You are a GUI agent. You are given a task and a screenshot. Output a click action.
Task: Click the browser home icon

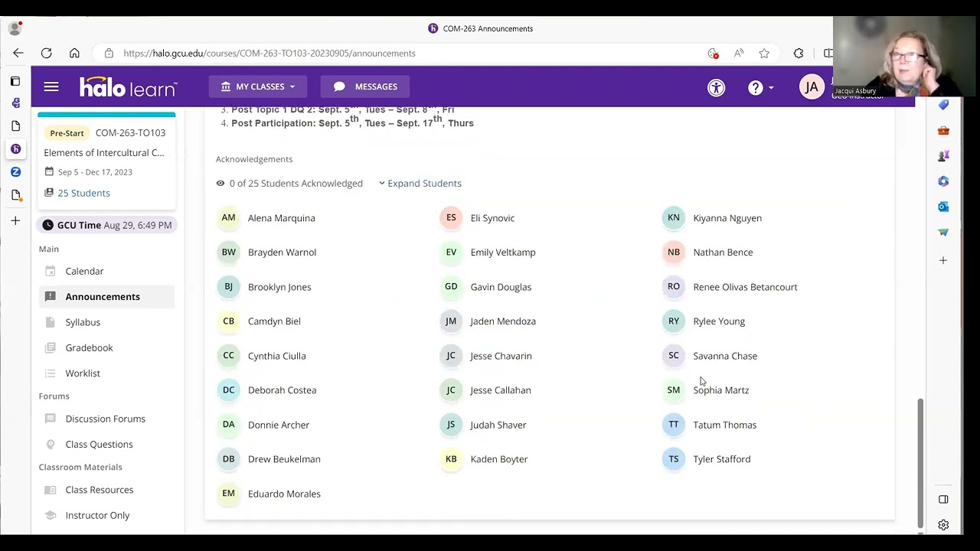[x=74, y=53]
